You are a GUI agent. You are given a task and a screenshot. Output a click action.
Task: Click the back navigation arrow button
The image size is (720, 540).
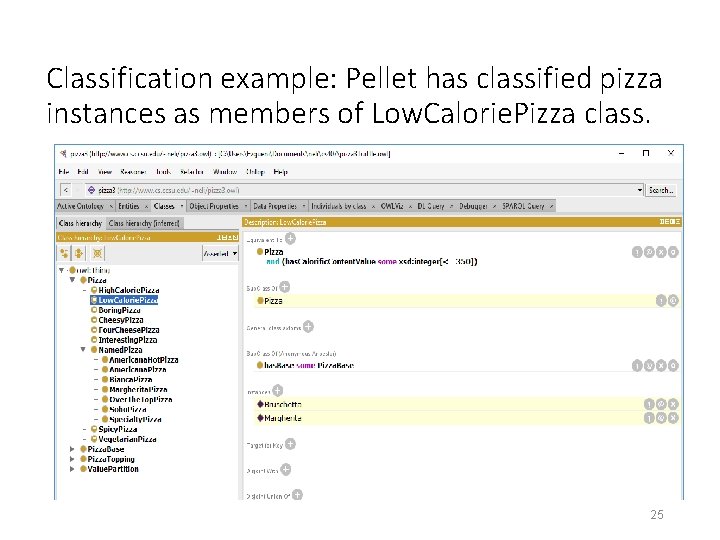click(66, 190)
